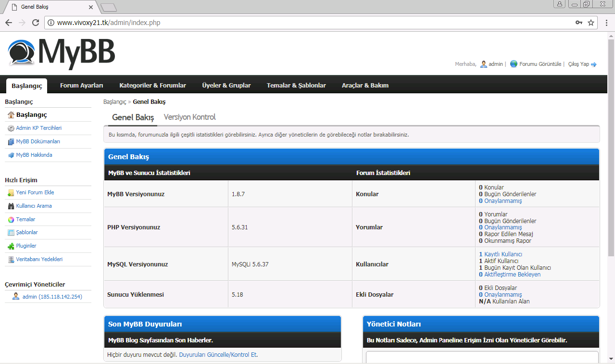This screenshot has width=615, height=364.
Task: Click the MyBB version value 1.8.7
Action: 237,194
